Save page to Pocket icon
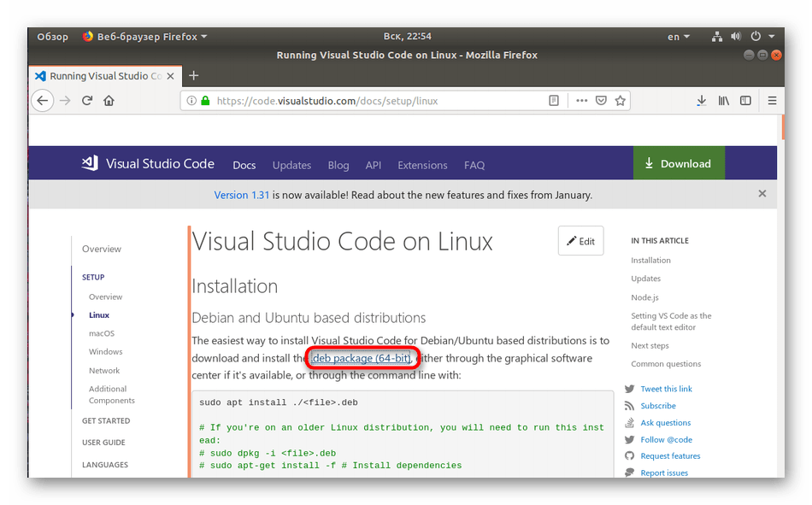 [601, 101]
